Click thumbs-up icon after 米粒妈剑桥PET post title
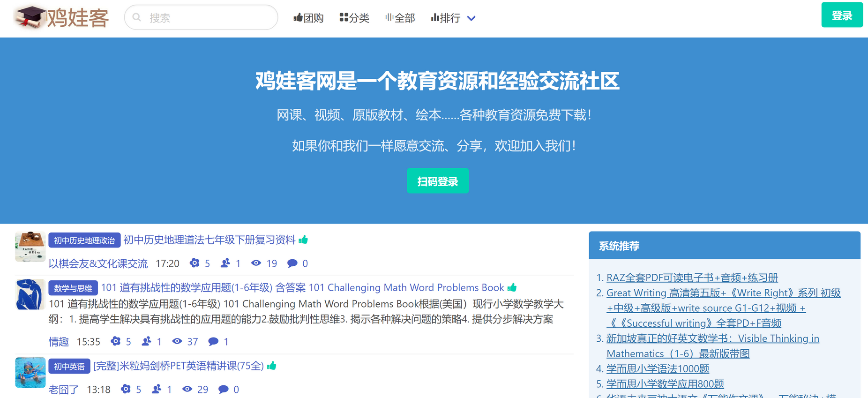 [272, 366]
